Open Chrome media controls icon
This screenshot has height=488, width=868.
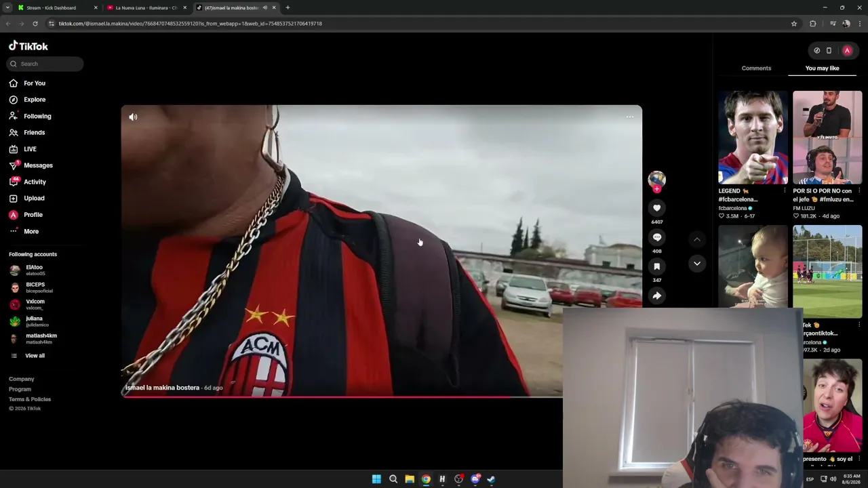pos(833,24)
